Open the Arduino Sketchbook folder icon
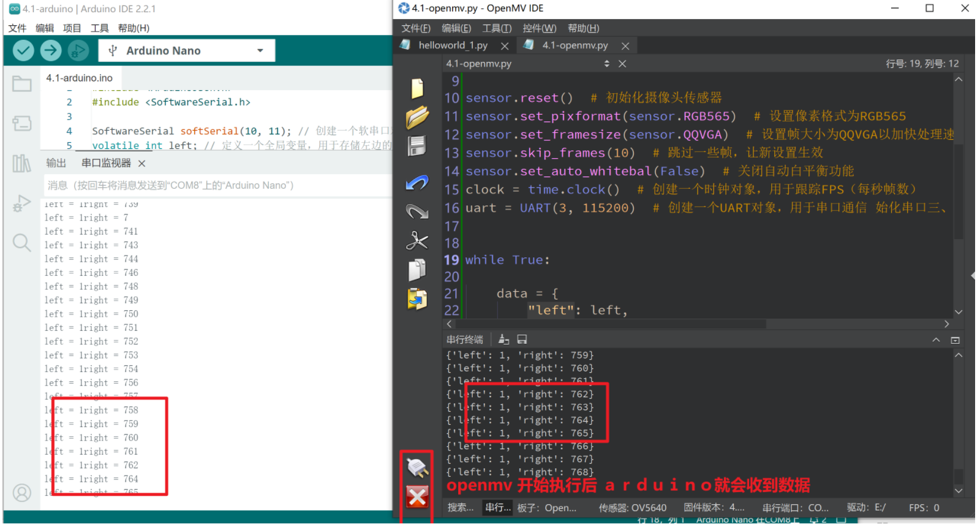This screenshot has width=980, height=524. [22, 84]
